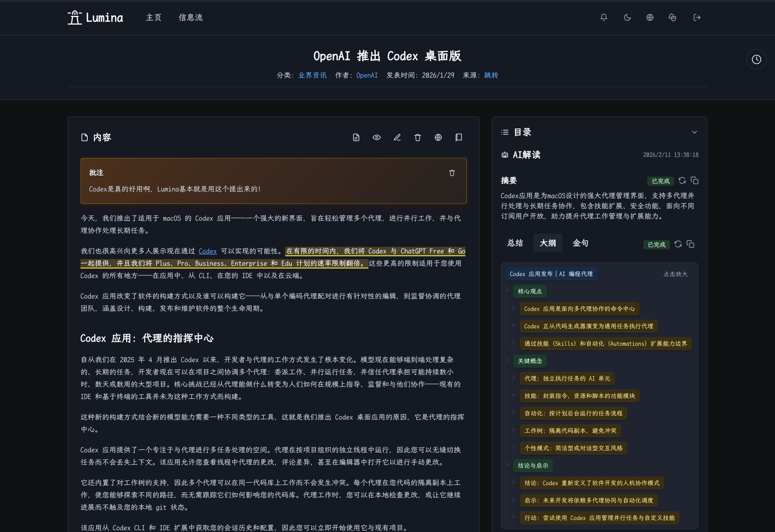
Task: Select node 自动化：按计划后台运行的任务流程
Action: [x=573, y=413]
